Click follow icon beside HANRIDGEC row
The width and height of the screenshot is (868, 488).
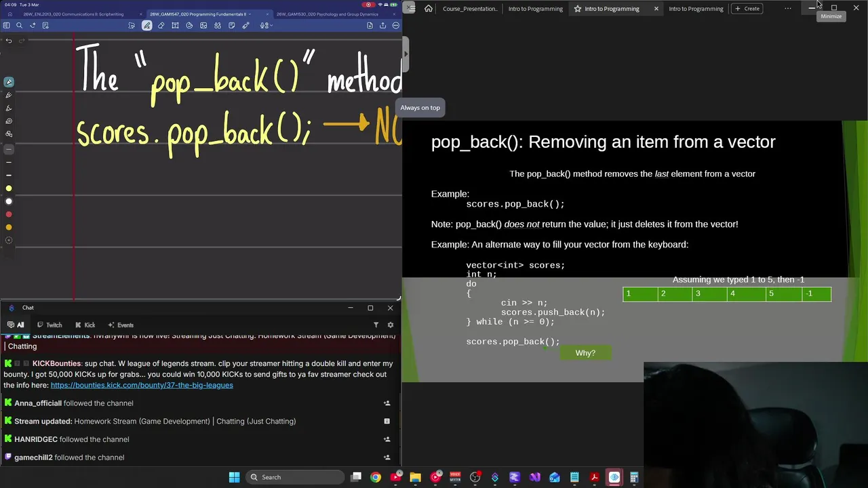(387, 439)
